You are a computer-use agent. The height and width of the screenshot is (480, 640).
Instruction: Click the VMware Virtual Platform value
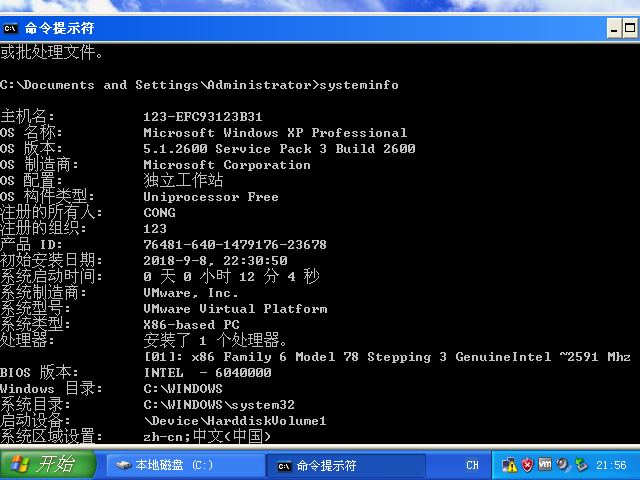point(236,309)
